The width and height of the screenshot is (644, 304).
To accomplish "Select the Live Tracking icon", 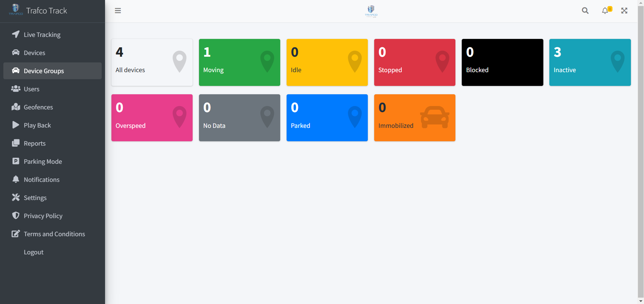I will tap(16, 34).
